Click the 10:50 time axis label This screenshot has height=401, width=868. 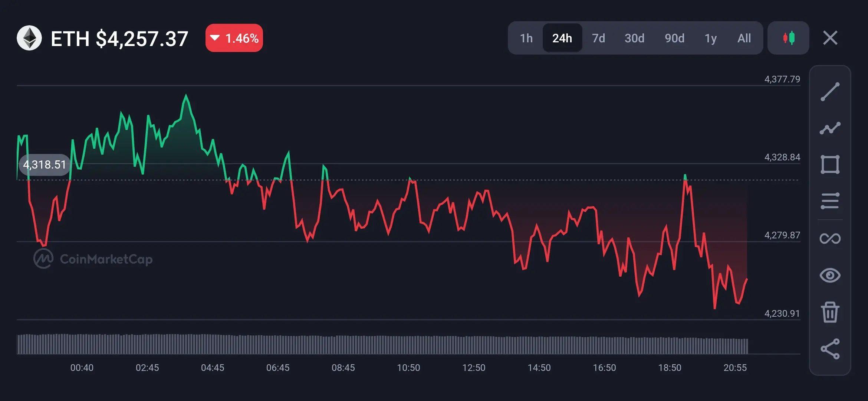click(408, 368)
